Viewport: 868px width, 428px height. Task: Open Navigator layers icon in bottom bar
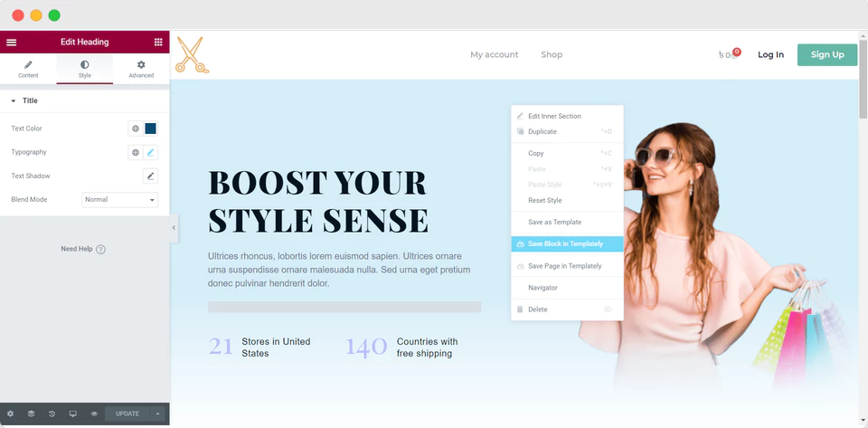[x=31, y=414]
